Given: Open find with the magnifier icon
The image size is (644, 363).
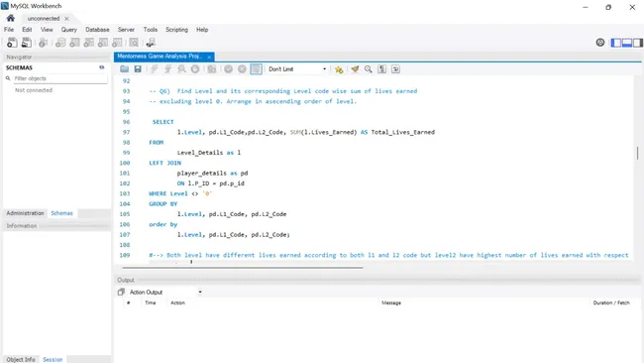Looking at the screenshot, I should [x=369, y=69].
